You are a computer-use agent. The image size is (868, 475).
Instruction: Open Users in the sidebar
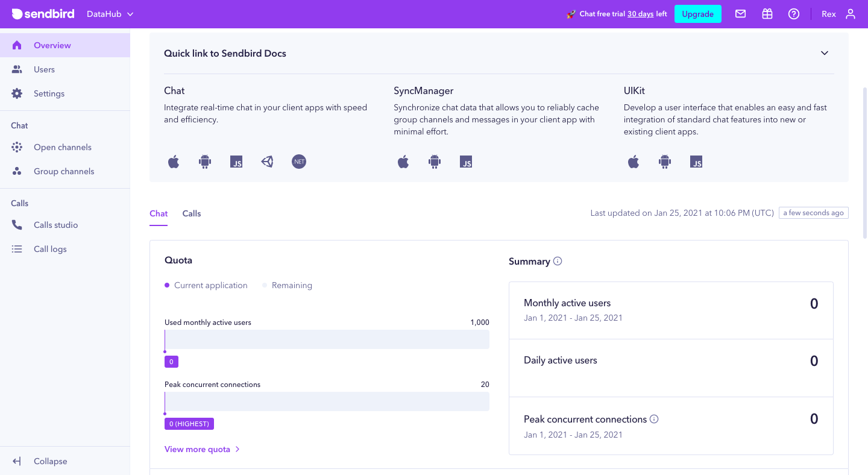tap(64, 69)
